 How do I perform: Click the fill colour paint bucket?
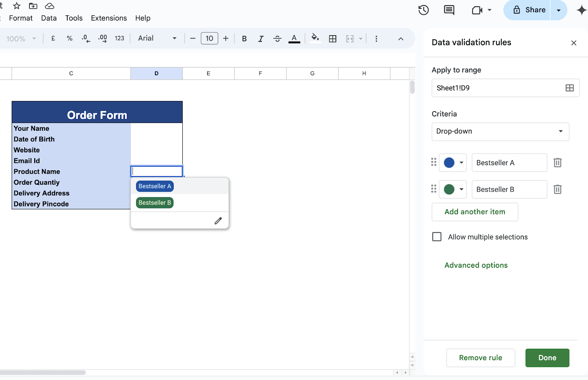click(x=315, y=38)
